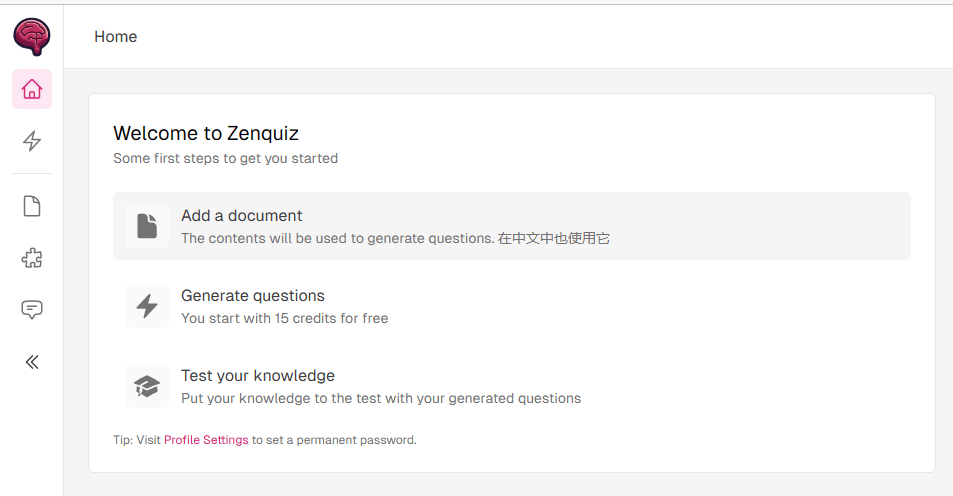953x496 pixels.
Task: Click the Welcome to Zenquiz heading
Action: [206, 133]
